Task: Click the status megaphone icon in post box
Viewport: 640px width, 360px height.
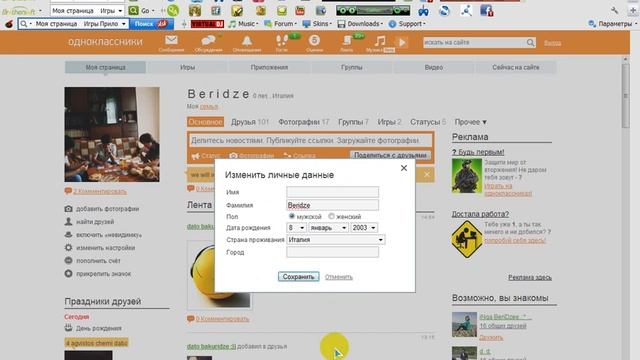Action: pos(196,156)
